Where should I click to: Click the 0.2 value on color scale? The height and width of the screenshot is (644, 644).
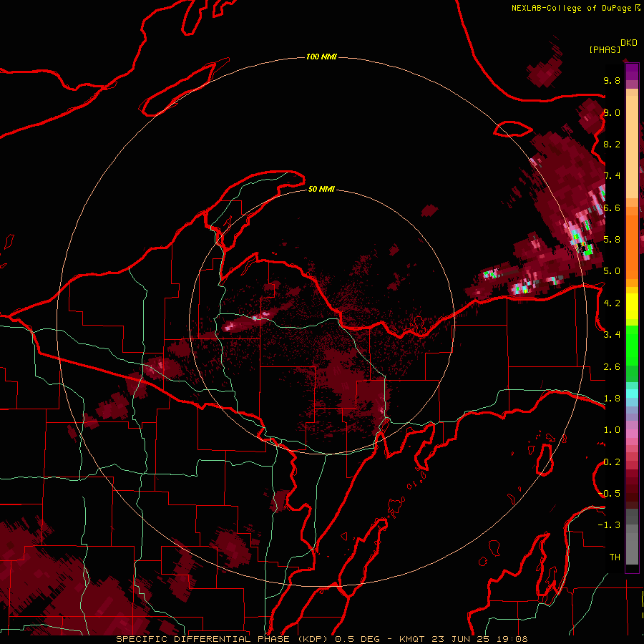pyautogui.click(x=612, y=462)
